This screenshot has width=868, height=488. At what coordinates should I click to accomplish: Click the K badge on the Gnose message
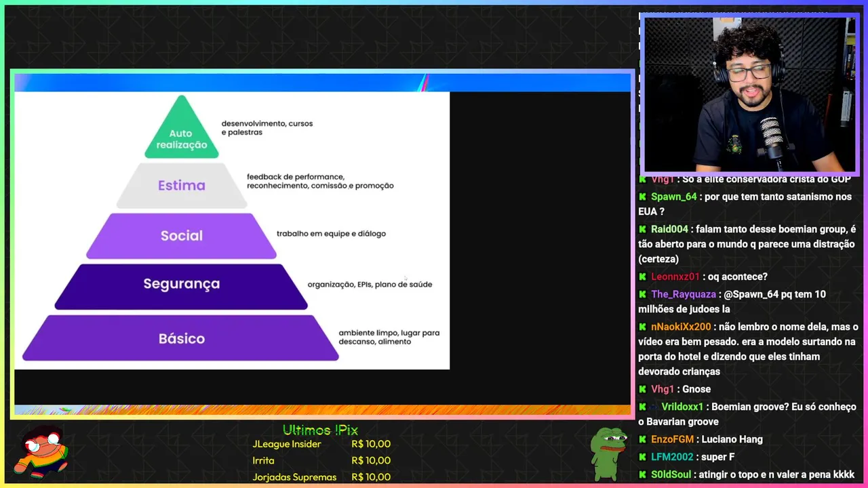click(x=642, y=389)
